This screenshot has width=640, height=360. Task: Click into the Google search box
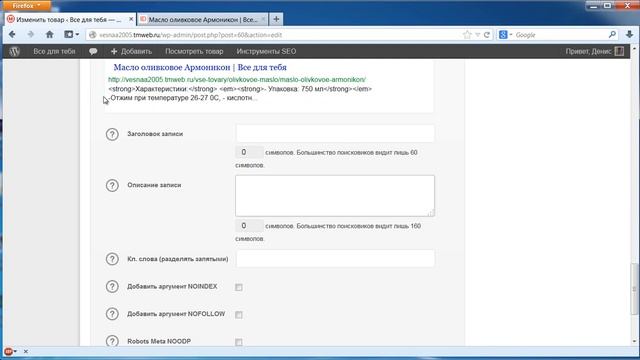pyautogui.click(x=560, y=35)
